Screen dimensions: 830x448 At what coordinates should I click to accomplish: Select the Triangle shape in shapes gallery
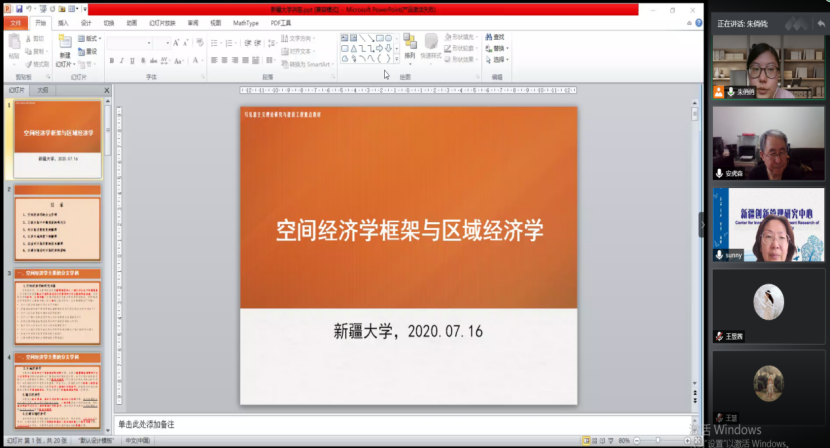[x=353, y=48]
